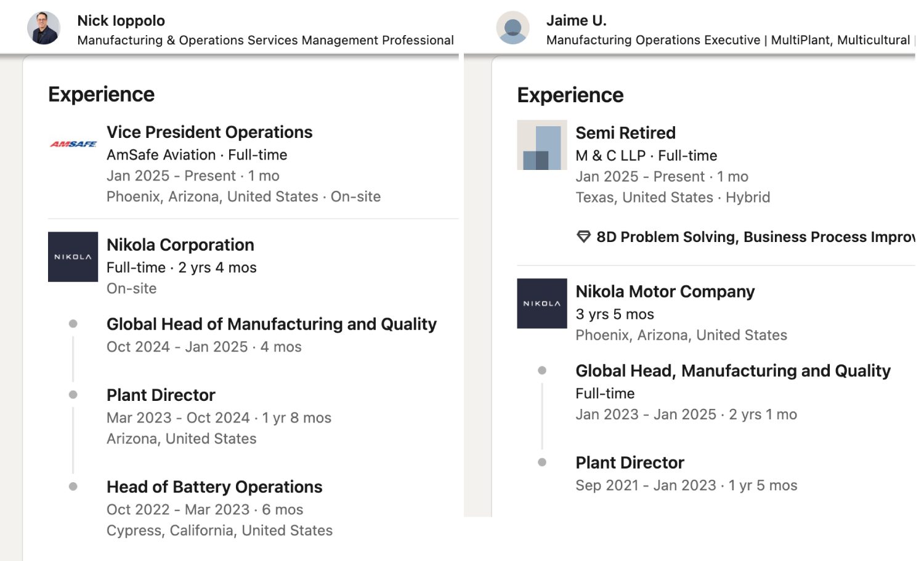Click 'Mar 2023 - Oct 2024 · 1 yr 8 mos'
The width and height of the screenshot is (924, 561).
pos(219,418)
